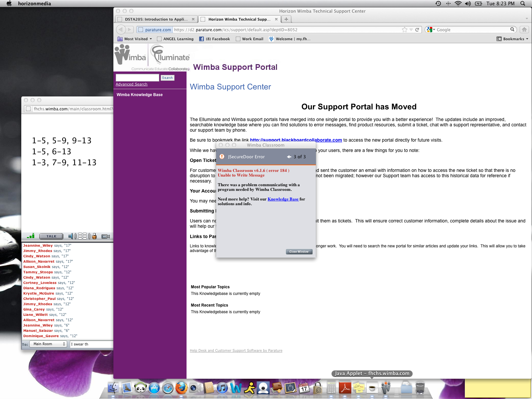Select Horizon Wimba Technical Support tab
Viewport: 532px width, 399px height.
[239, 19]
